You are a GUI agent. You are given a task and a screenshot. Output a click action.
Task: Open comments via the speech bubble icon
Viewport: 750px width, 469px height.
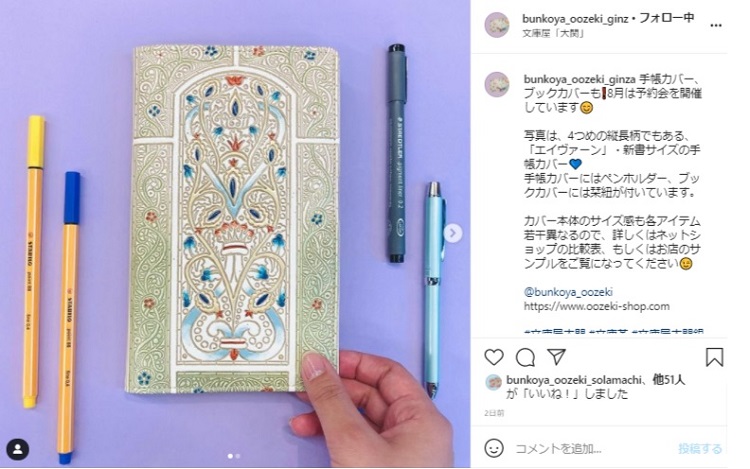(525, 357)
